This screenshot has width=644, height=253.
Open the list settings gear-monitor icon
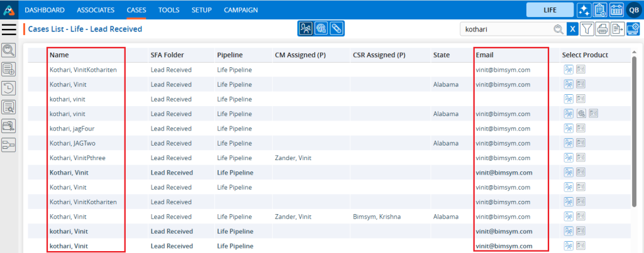tap(633, 29)
